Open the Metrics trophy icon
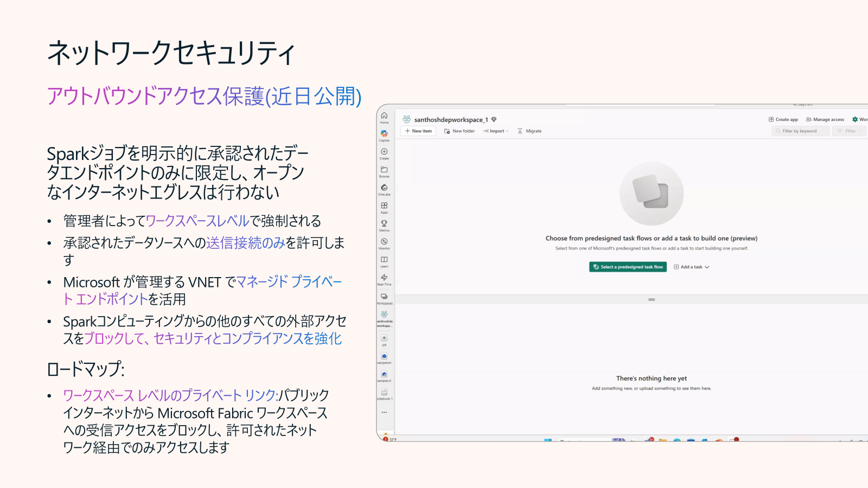868x488 pixels. point(384,225)
